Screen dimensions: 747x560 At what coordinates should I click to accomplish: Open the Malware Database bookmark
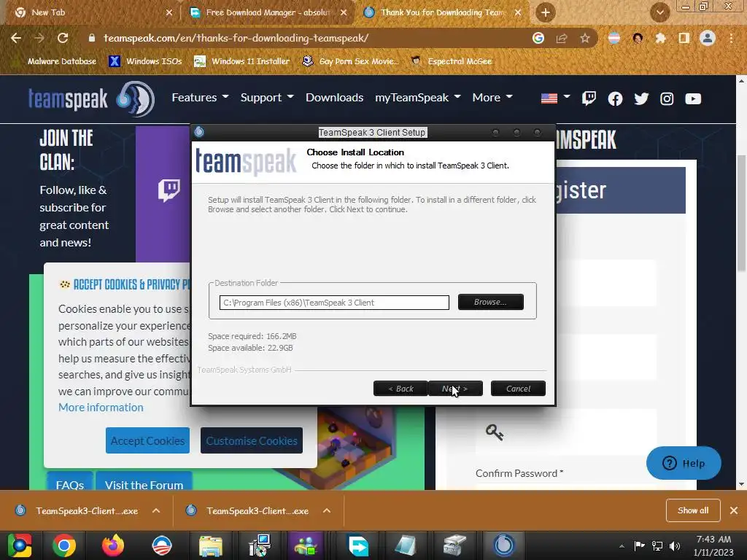coord(62,61)
